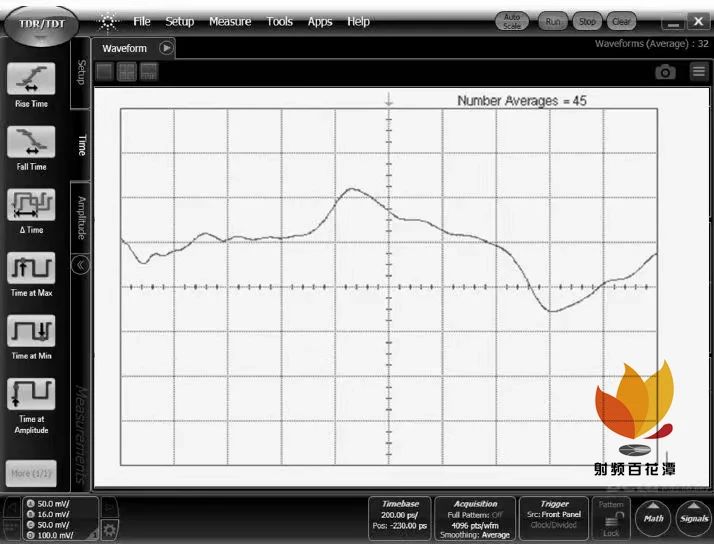Open the Setup menu

click(x=179, y=21)
